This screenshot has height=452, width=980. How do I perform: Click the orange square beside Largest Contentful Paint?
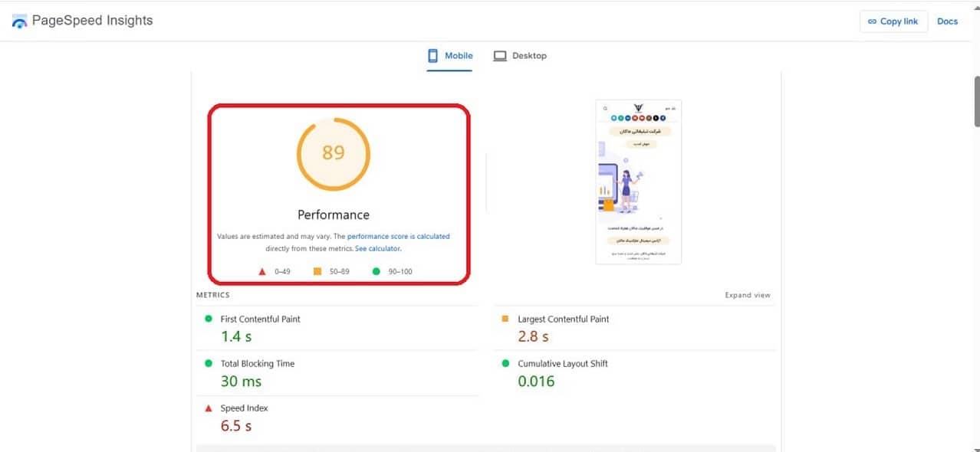[x=503, y=319]
